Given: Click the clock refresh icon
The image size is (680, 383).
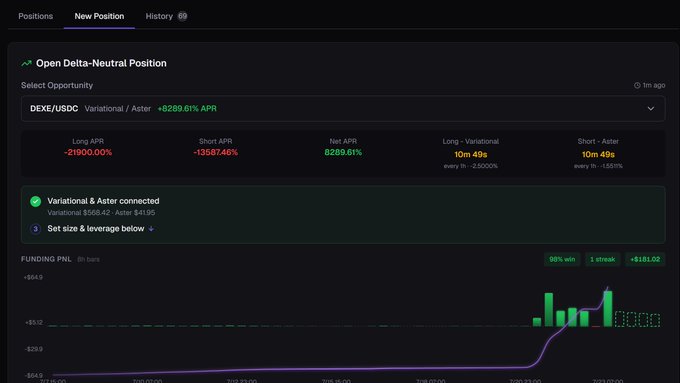Looking at the screenshot, I should point(637,85).
